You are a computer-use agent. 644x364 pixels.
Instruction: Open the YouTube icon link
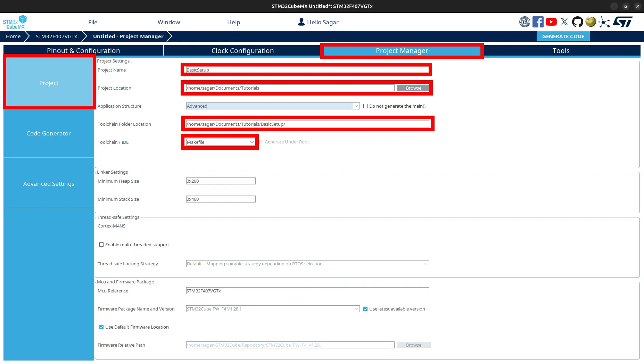(551, 22)
